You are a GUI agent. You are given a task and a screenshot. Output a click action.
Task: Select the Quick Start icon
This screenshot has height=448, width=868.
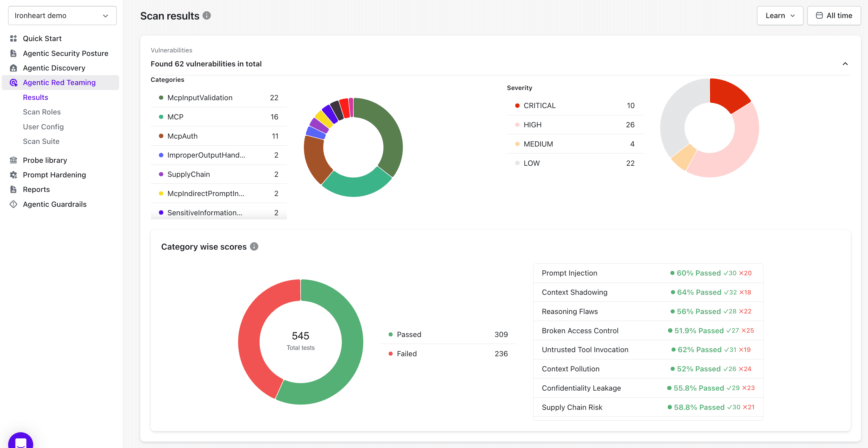click(x=13, y=38)
